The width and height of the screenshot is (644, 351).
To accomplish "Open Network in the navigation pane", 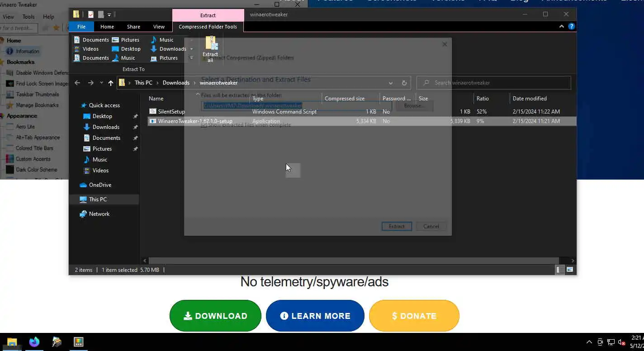I will [x=99, y=214].
